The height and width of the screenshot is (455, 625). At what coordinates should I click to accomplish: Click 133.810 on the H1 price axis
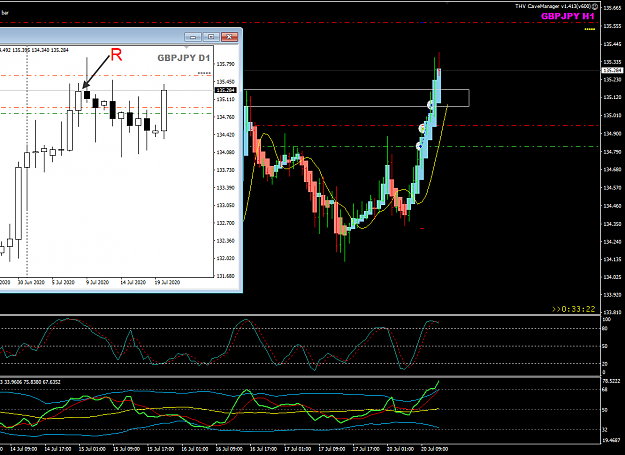(612, 312)
